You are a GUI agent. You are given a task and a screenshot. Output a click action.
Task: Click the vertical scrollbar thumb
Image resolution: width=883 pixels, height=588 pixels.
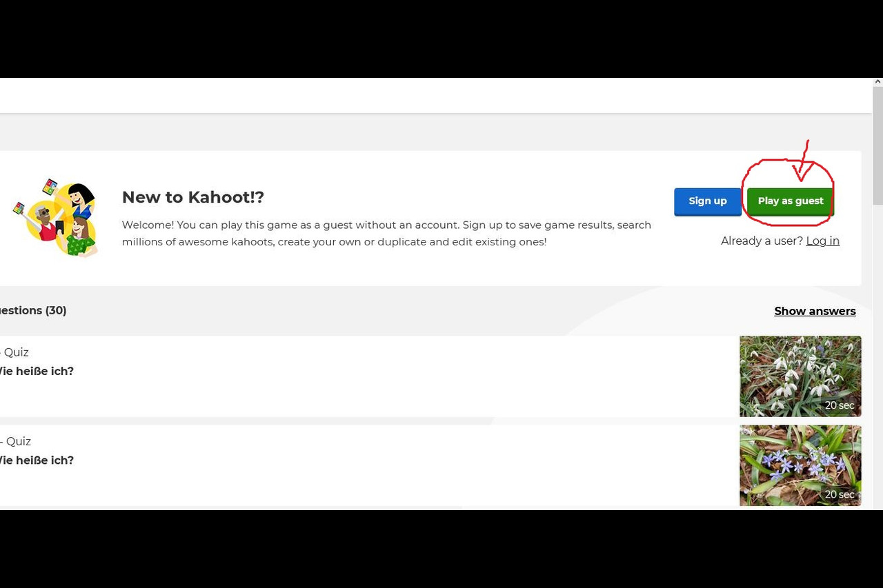877,146
